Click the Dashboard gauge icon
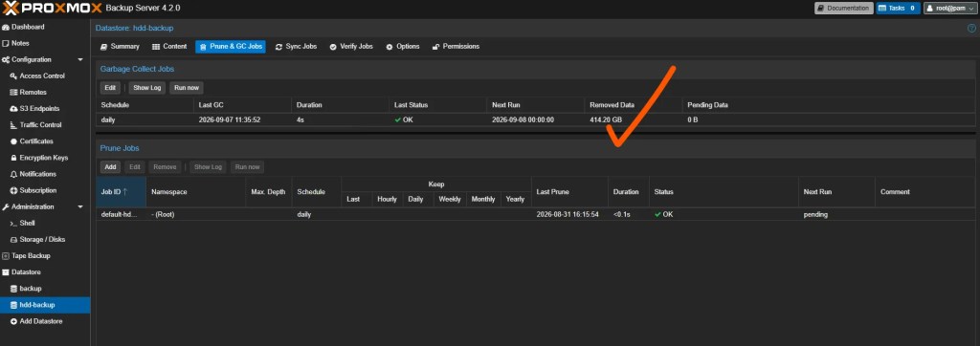The image size is (980, 346). point(6,27)
